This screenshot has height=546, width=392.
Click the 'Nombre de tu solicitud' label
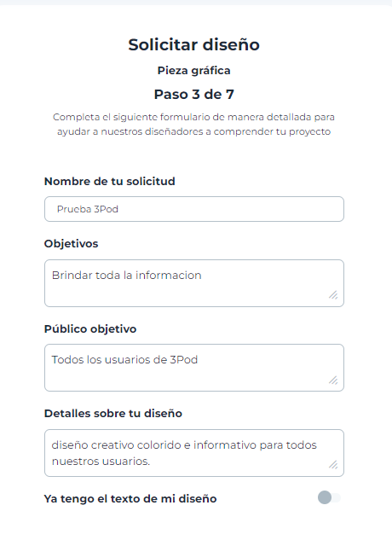coord(110,182)
